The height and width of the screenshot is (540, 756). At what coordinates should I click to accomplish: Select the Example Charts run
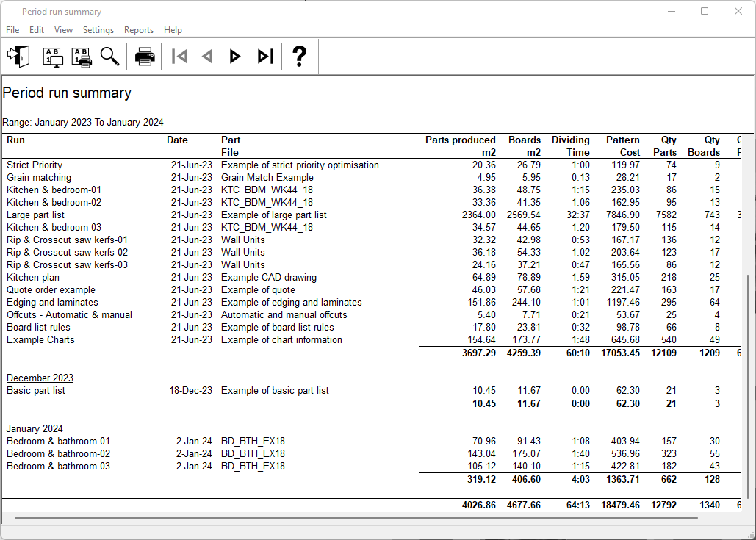(40, 340)
